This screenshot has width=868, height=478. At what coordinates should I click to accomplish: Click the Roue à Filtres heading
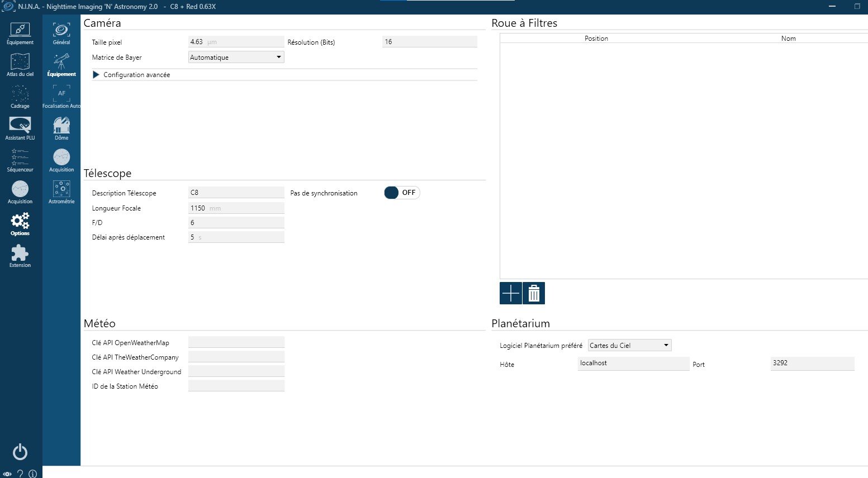coord(524,23)
